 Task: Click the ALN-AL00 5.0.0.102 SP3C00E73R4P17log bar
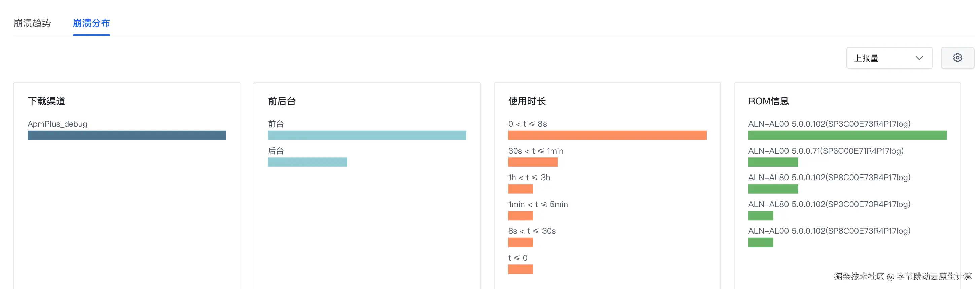847,135
